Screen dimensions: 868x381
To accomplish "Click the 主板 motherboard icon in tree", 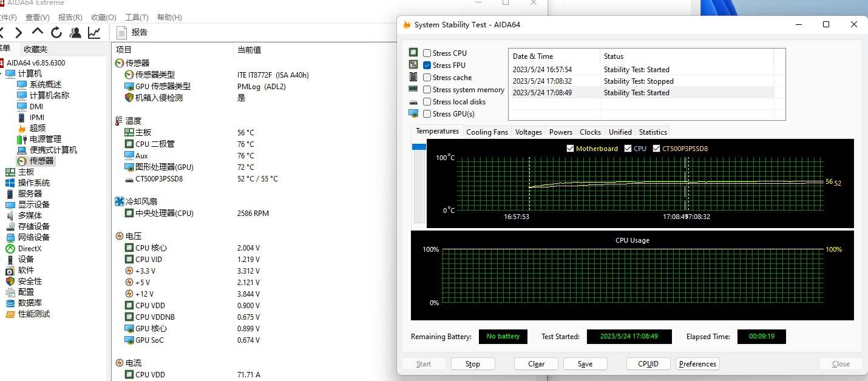I will tap(10, 172).
